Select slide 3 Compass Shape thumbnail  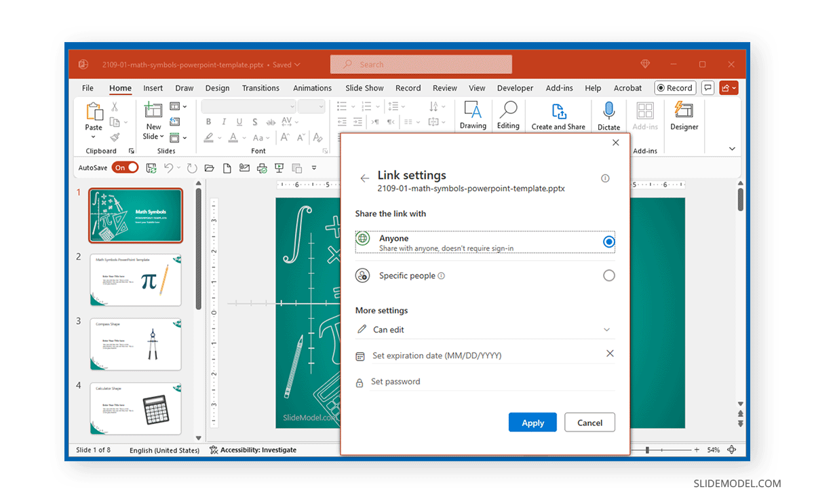click(x=136, y=344)
